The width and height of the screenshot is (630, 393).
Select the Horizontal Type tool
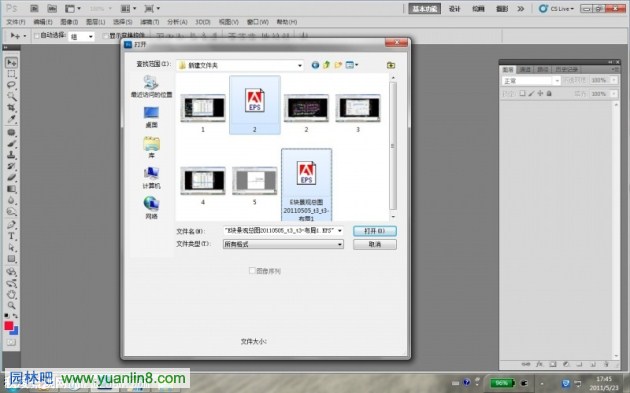coord(11,236)
